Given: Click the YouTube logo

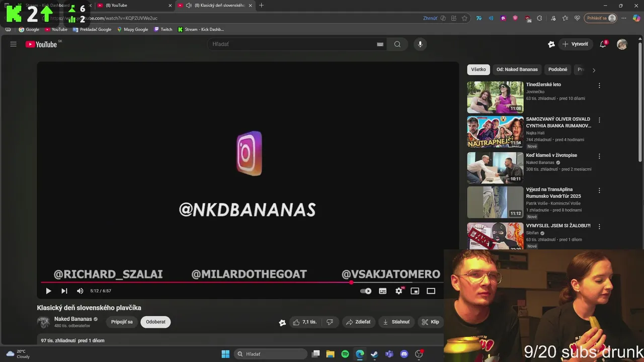Looking at the screenshot, I should (x=41, y=44).
